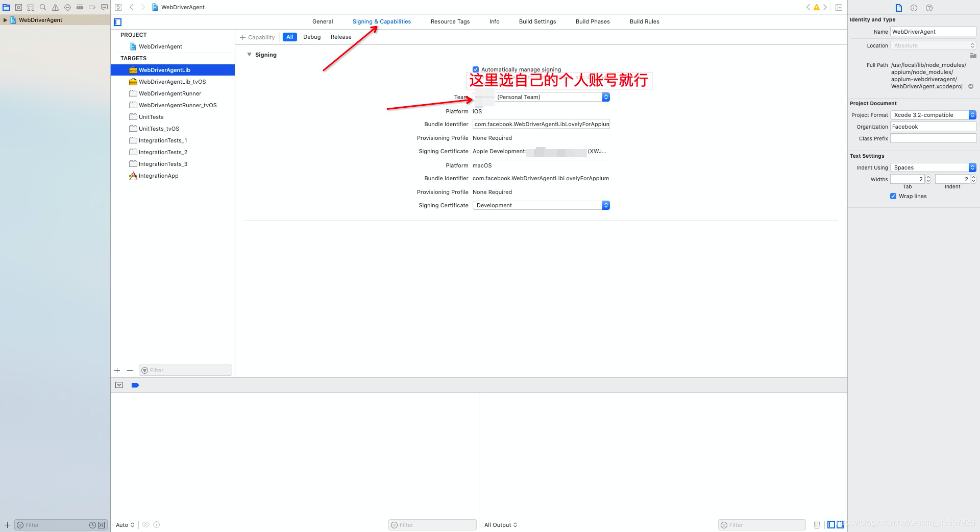This screenshot has width=980, height=532.
Task: Open the Report navigator
Action: (104, 7)
